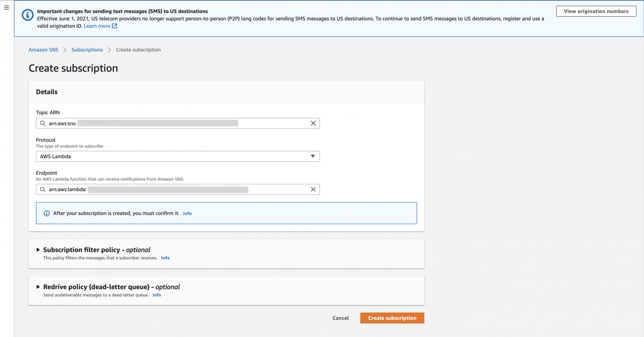
Task: Expand the Redrive policy dead-letter queue section
Action: click(x=38, y=287)
